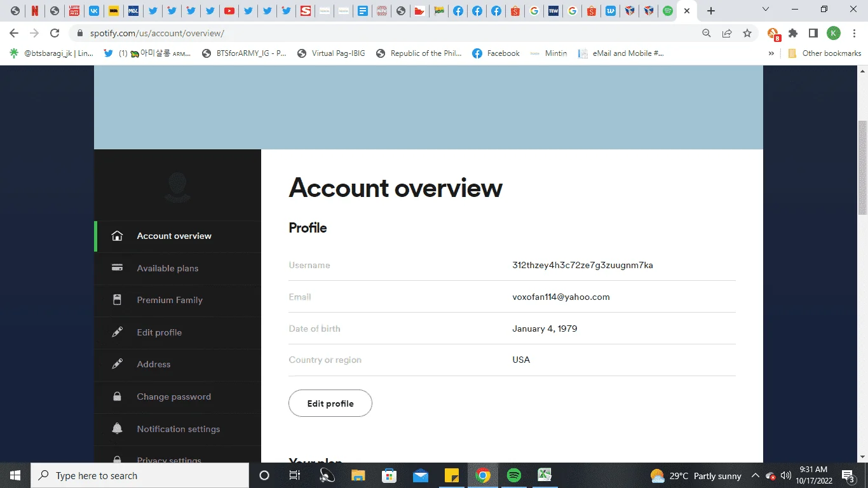Open Sticky Notes from the taskbar
This screenshot has width=868, height=488.
point(451,475)
